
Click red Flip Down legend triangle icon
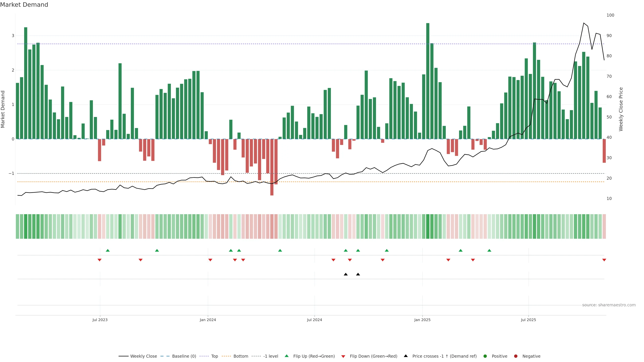pos(343,356)
